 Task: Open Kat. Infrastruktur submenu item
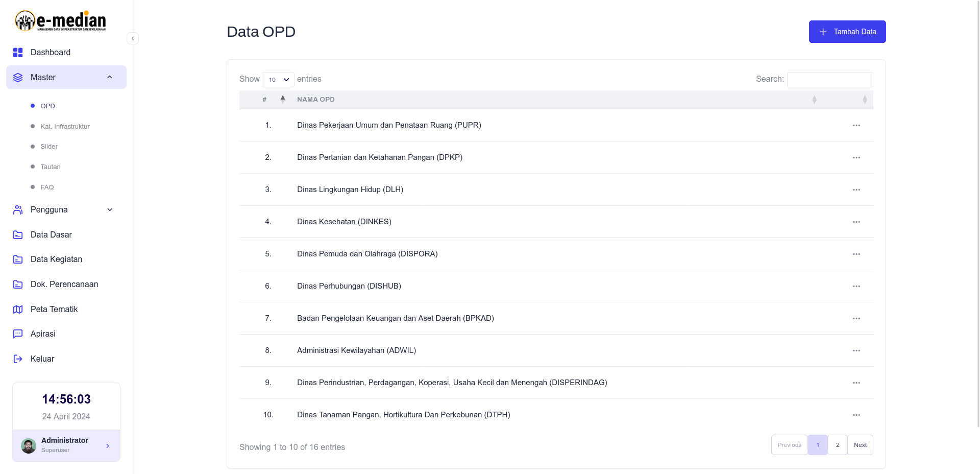point(65,127)
